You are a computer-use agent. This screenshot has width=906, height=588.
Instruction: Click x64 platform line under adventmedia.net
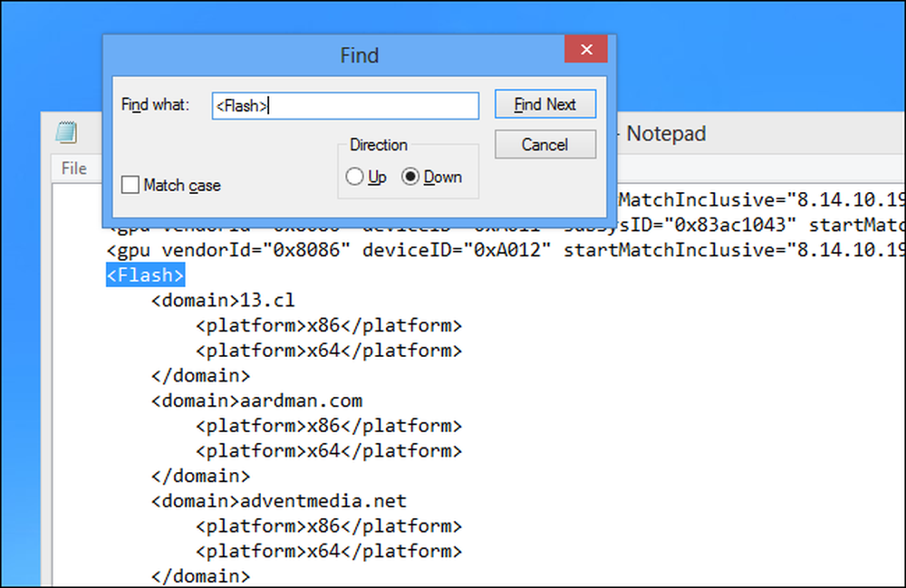pyautogui.click(x=329, y=551)
